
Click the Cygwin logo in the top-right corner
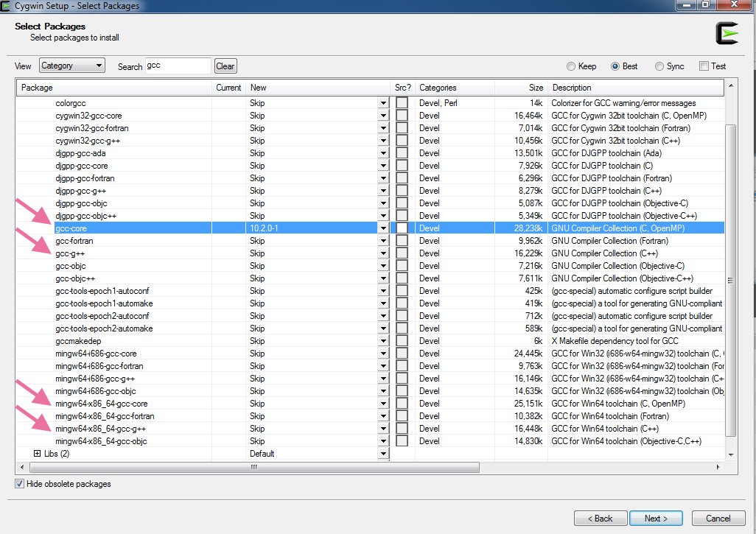(727, 33)
